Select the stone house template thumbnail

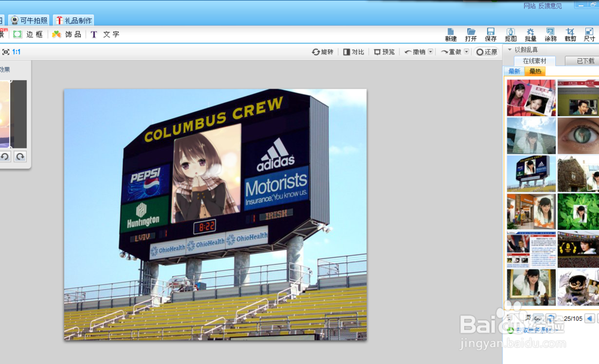click(579, 174)
